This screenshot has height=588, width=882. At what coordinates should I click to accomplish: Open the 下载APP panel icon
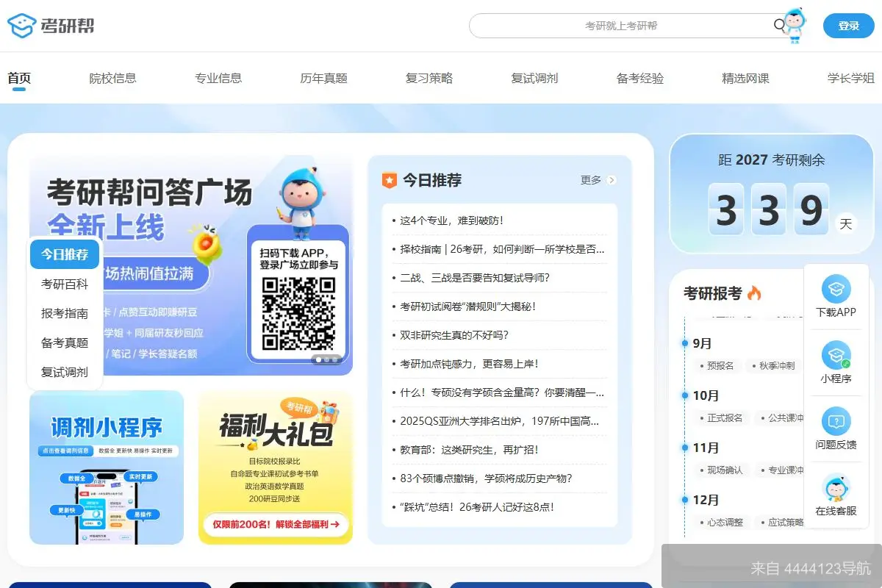point(836,291)
